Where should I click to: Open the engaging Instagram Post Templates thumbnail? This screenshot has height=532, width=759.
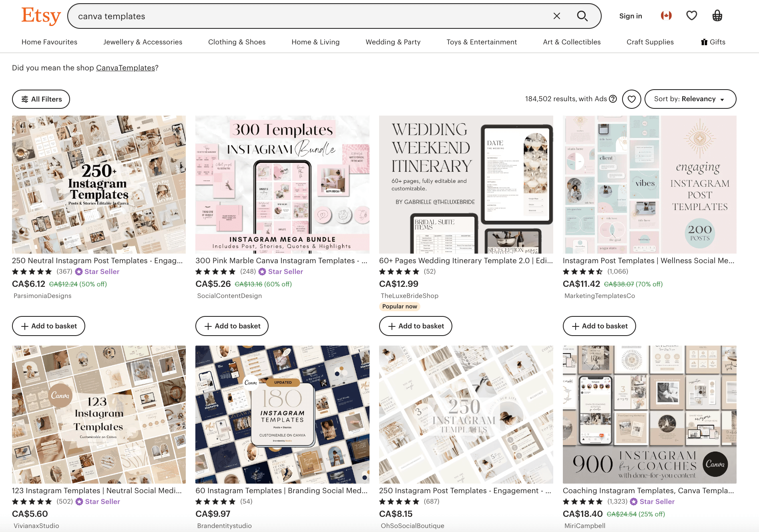pos(649,184)
